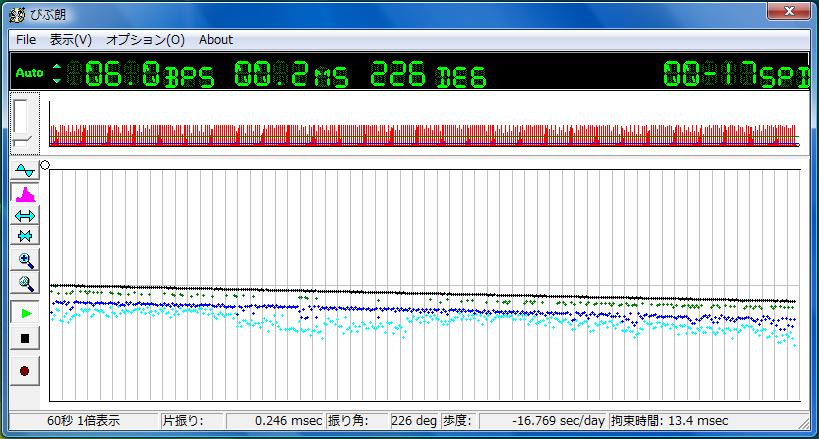Screen dimensions: 819x439
Task: Click the small circle marker above the graph
Action: click(x=45, y=165)
